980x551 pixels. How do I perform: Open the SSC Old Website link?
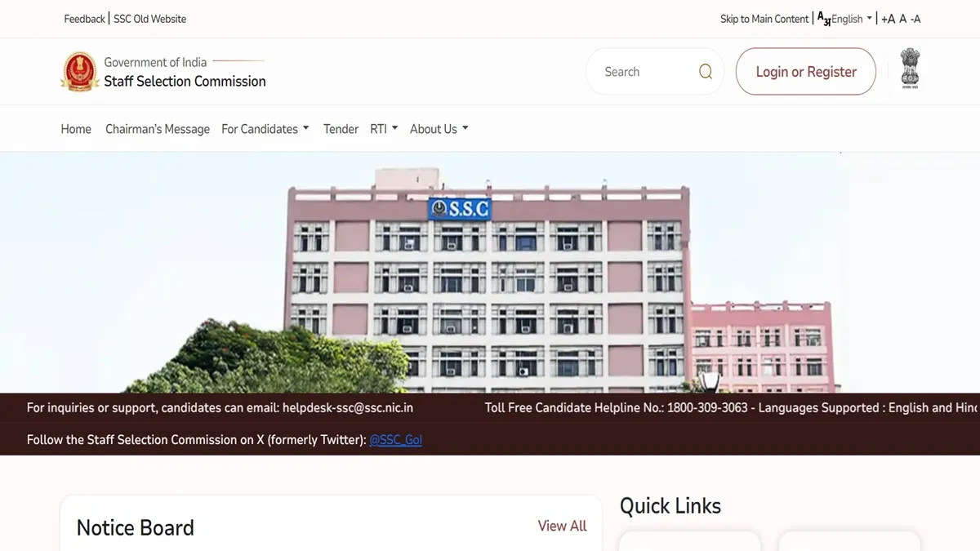tap(150, 19)
